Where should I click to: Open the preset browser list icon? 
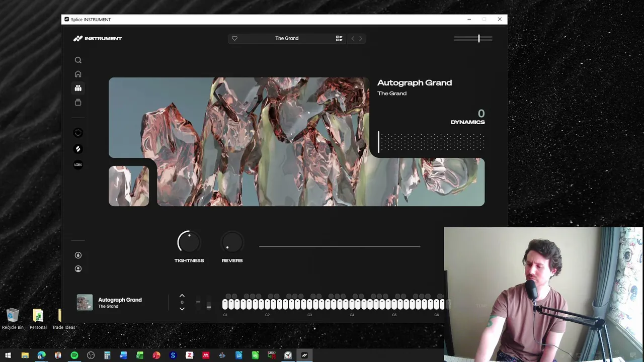[x=339, y=38]
